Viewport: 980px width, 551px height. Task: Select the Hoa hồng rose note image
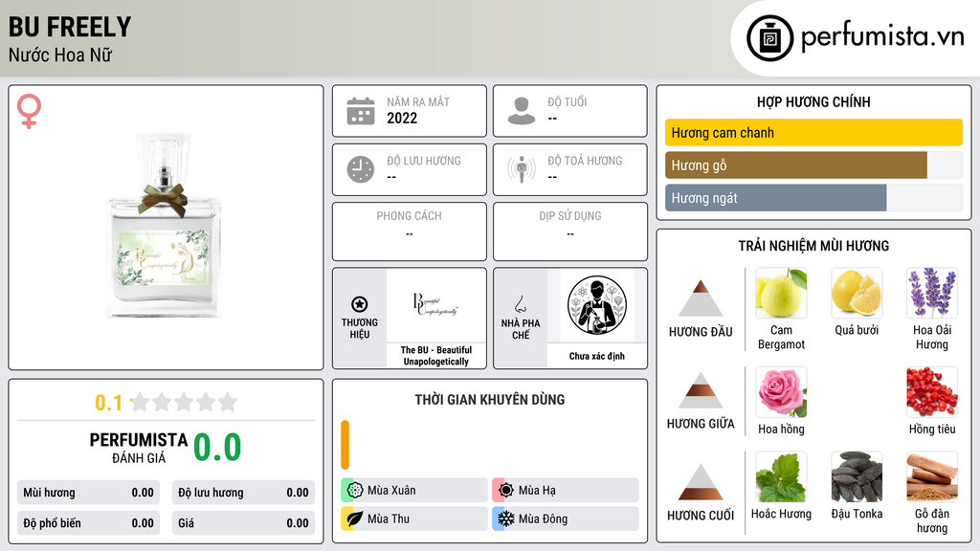pos(781,391)
